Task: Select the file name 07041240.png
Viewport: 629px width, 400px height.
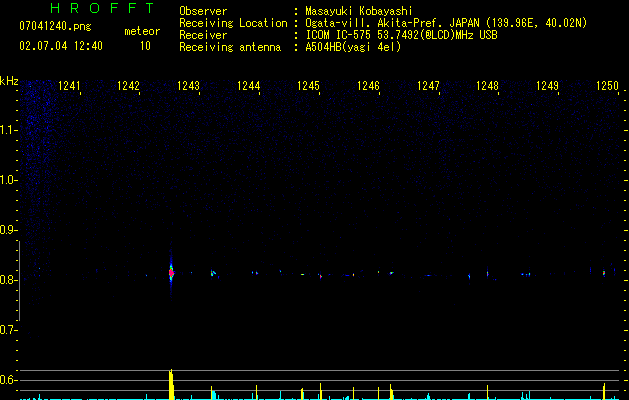Action: click(55, 26)
